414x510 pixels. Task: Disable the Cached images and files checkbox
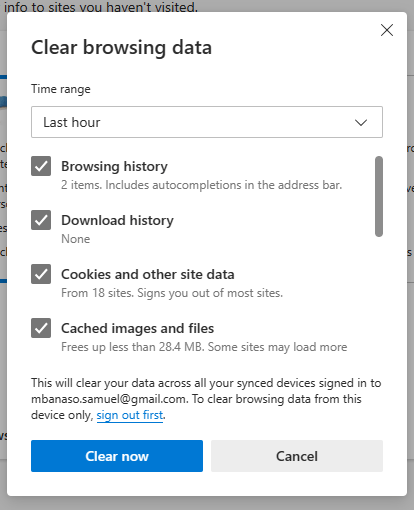tap(41, 328)
